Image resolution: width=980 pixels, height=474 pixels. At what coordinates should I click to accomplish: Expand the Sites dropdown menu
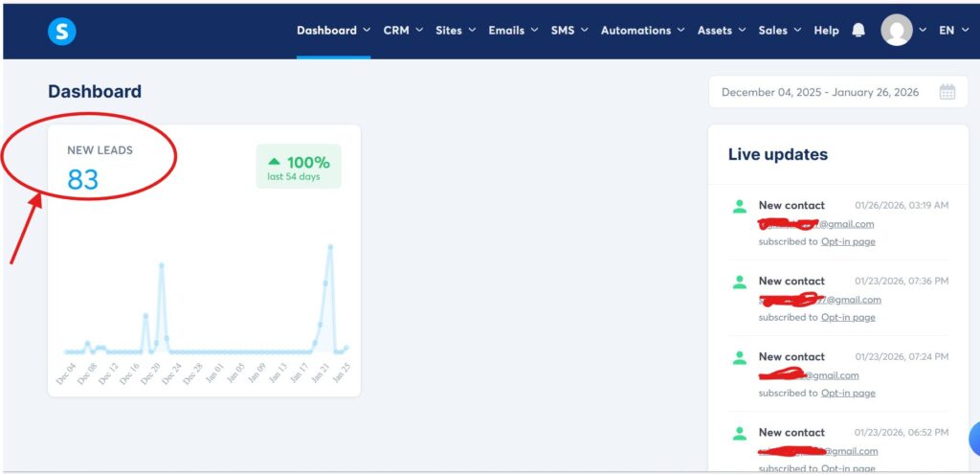[455, 31]
